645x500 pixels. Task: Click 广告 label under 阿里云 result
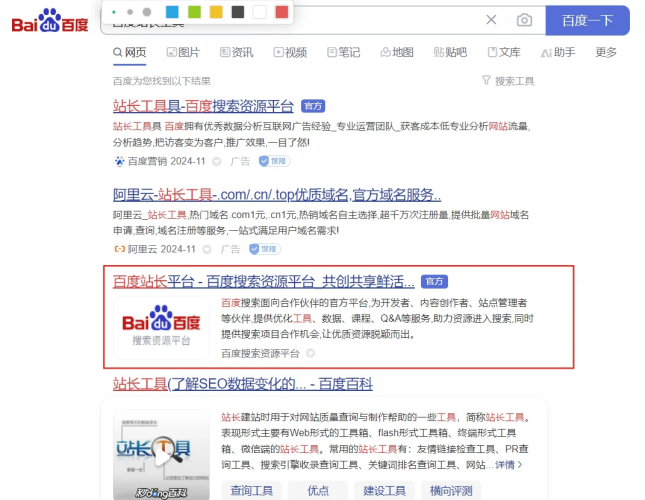point(230,249)
